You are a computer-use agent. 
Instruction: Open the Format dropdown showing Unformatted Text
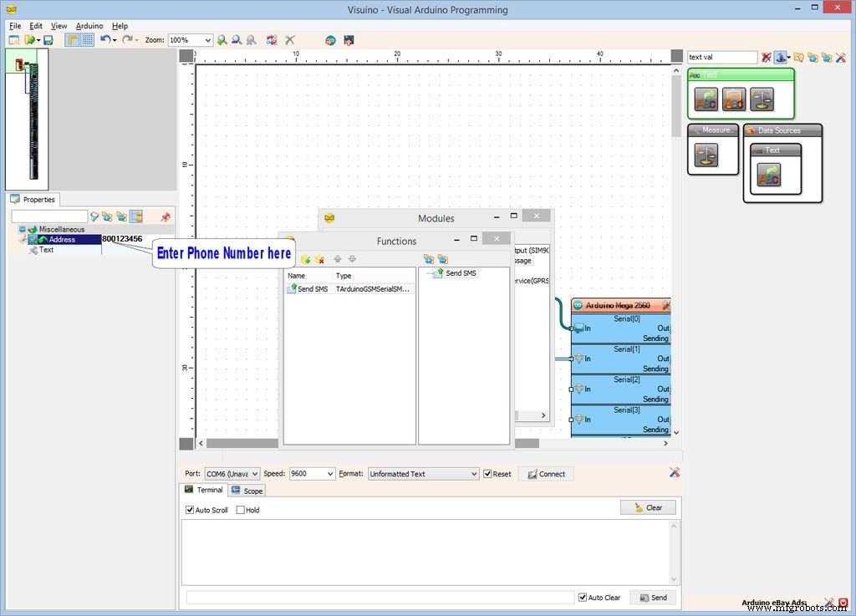pos(473,474)
